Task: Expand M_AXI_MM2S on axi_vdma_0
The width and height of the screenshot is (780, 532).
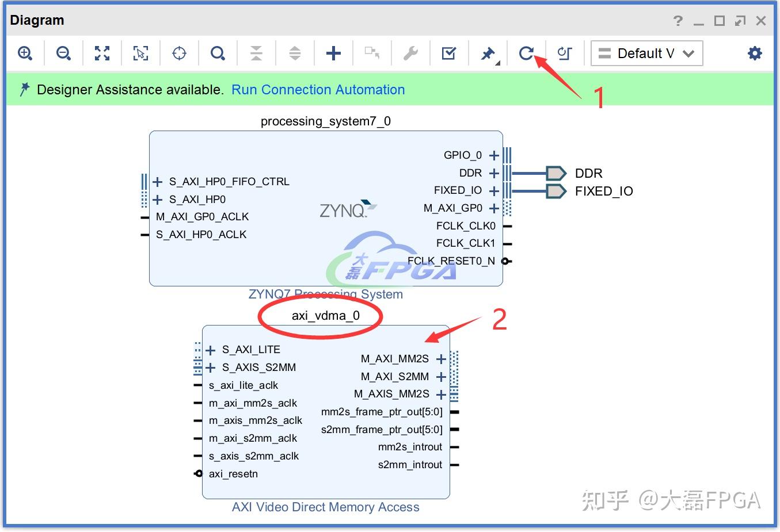Action: click(x=441, y=358)
